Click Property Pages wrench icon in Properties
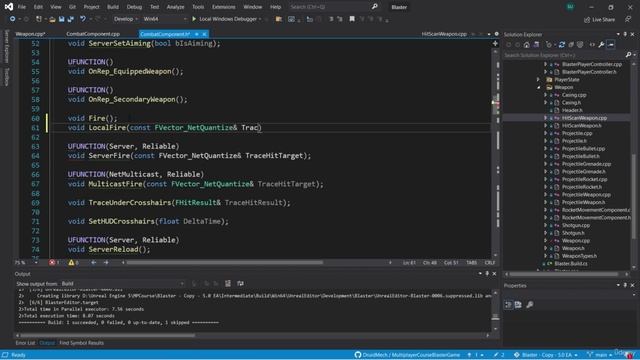Image resolution: width=640 pixels, height=360 pixels. [x=529, y=304]
